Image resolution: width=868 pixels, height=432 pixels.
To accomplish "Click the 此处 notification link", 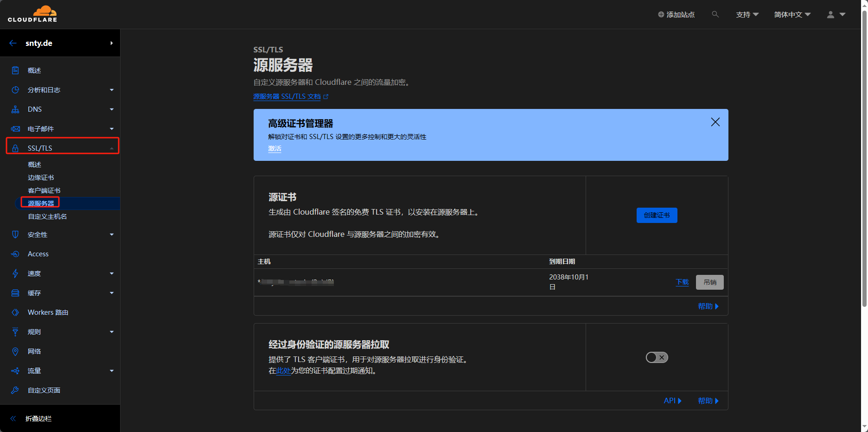I will tap(283, 371).
